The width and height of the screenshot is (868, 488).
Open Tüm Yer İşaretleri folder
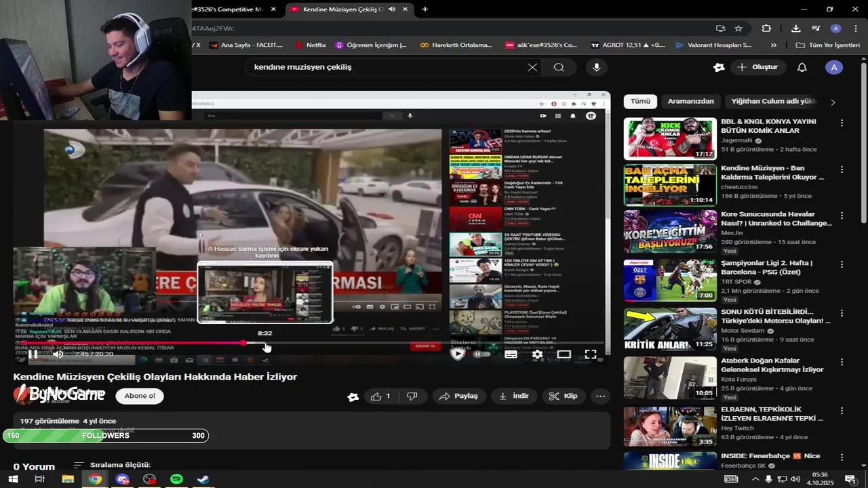pyautogui.click(x=828, y=45)
